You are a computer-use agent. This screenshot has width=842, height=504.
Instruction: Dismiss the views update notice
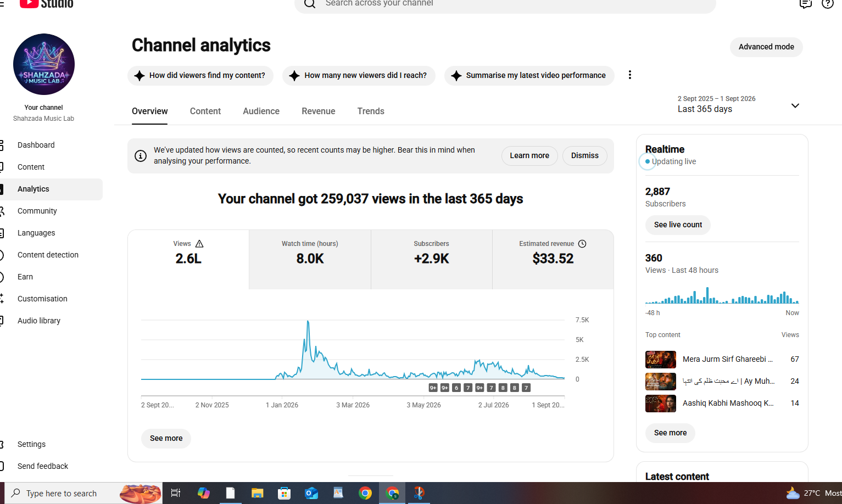(x=584, y=156)
